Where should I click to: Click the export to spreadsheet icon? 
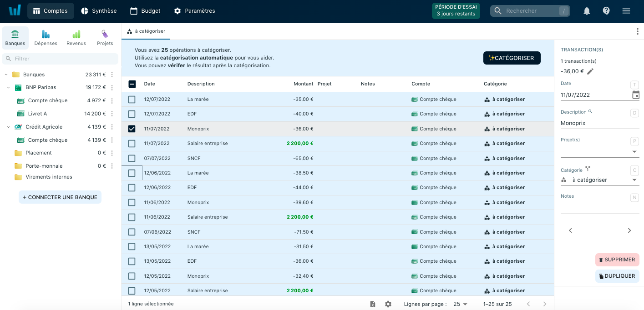(373, 304)
